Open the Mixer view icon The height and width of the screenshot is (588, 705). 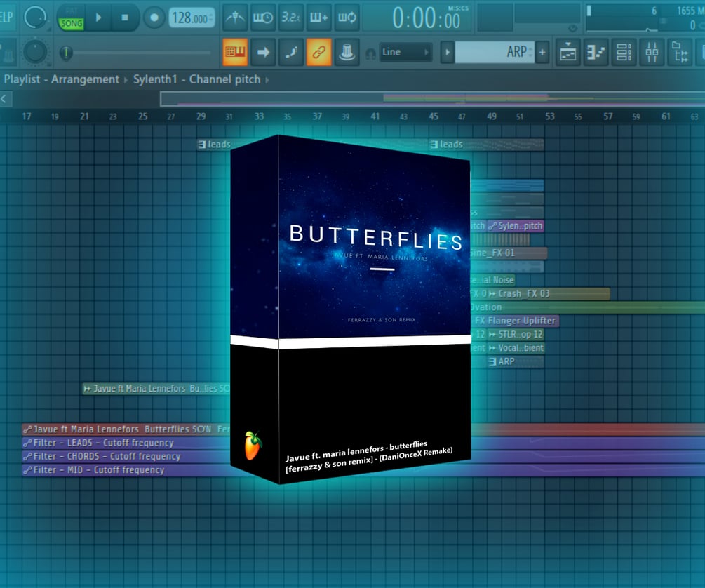(652, 52)
